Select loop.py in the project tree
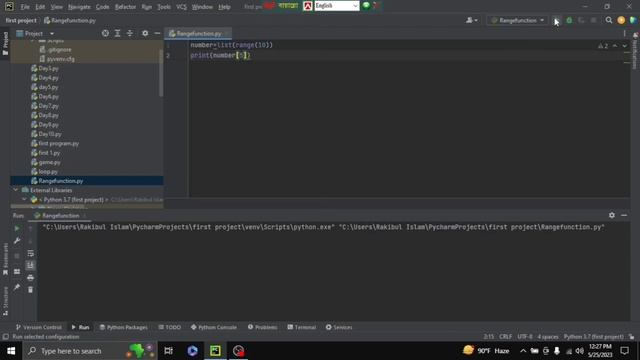The height and width of the screenshot is (360, 640). (x=48, y=172)
